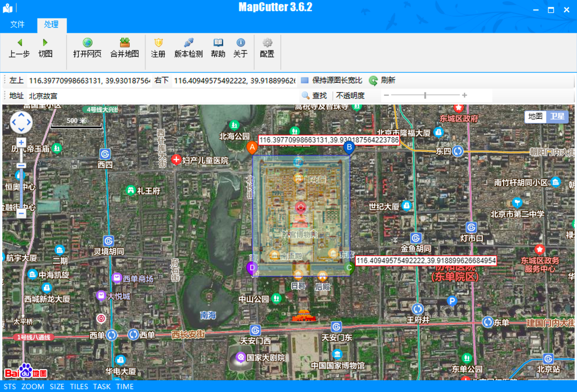The width and height of the screenshot is (577, 392).
Task: Zoom out with the map minus button
Action: pos(21,214)
